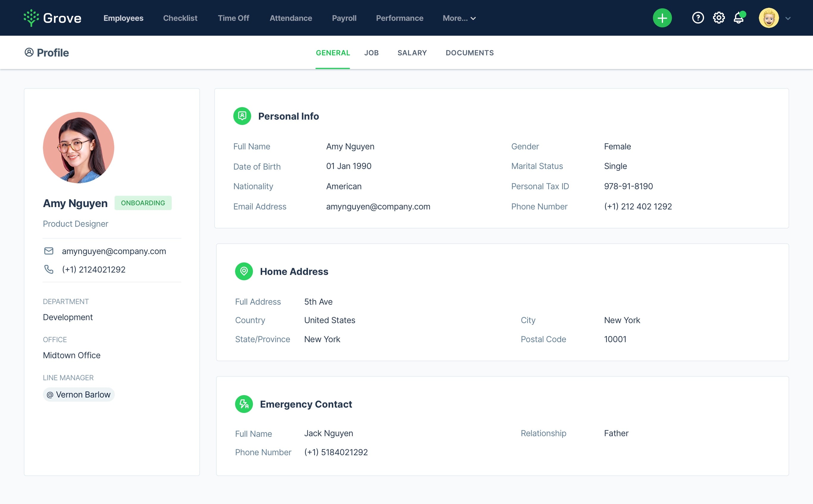
Task: Click the Personal Info section icon
Action: click(242, 116)
